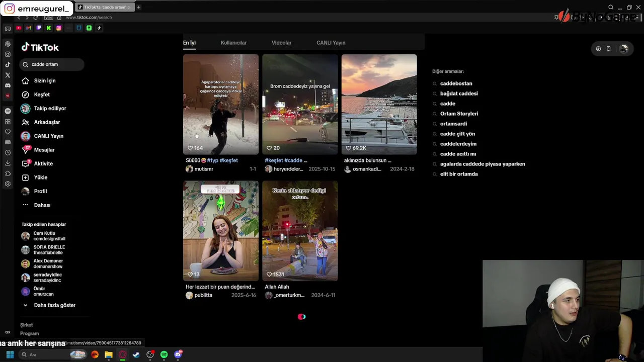Search suggestion 'bağdat caddesi'
The height and width of the screenshot is (362, 644).
(459, 94)
